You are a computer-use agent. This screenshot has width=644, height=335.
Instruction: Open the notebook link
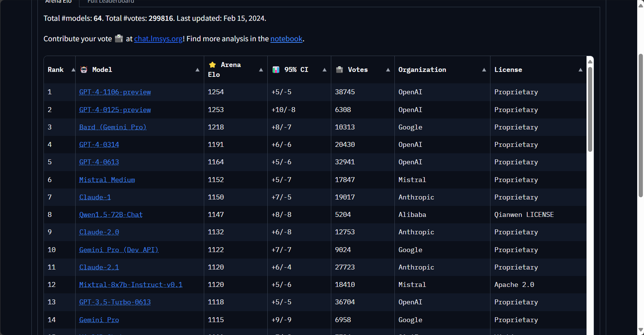point(286,39)
